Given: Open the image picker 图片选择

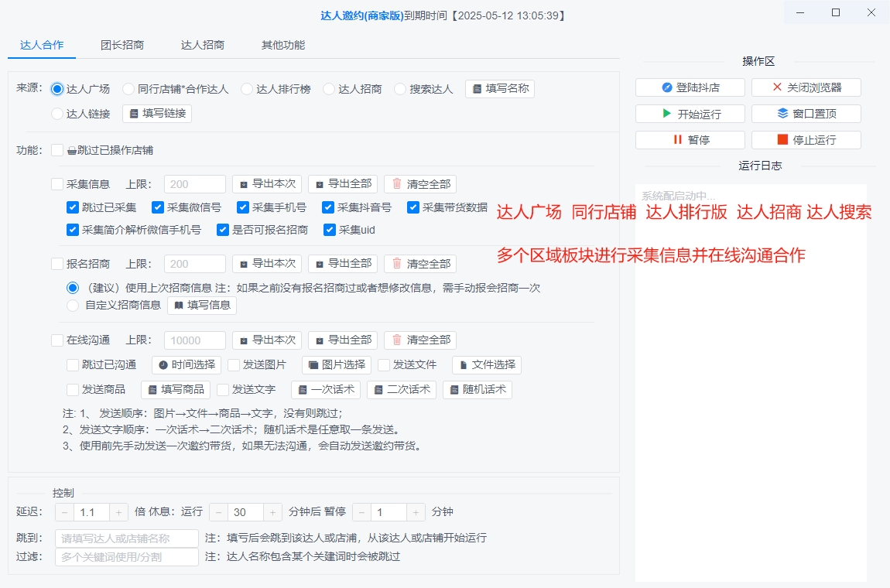Looking at the screenshot, I should coord(336,364).
